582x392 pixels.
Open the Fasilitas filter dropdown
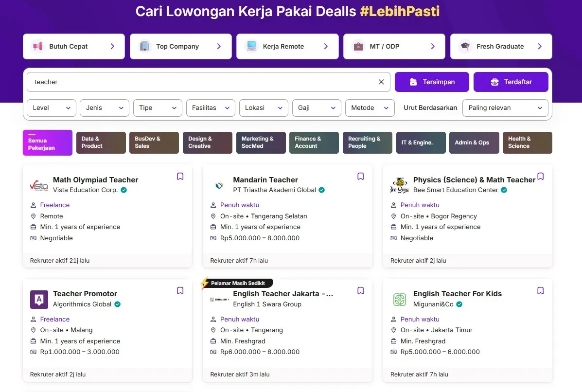(211, 108)
